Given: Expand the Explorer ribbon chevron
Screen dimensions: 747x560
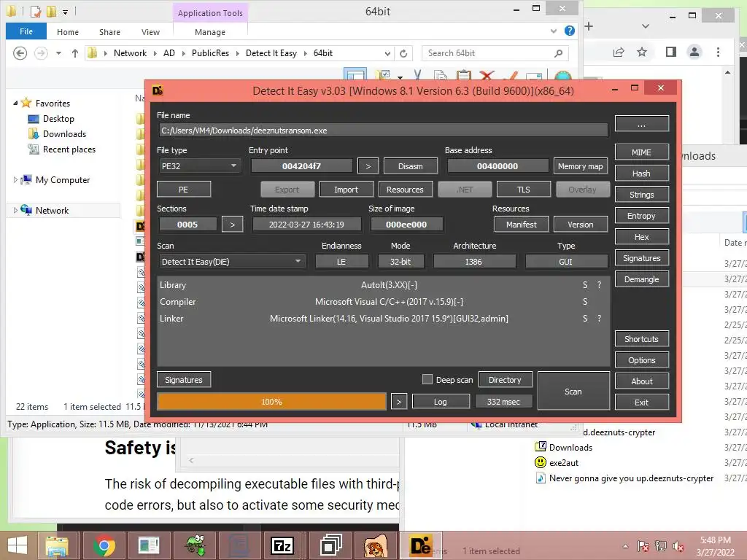Looking at the screenshot, I should [x=553, y=31].
